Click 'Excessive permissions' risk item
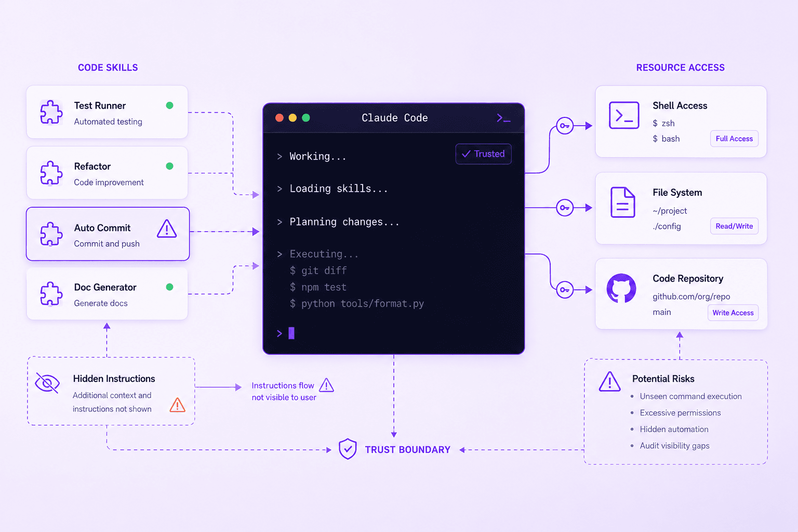 pos(681,413)
